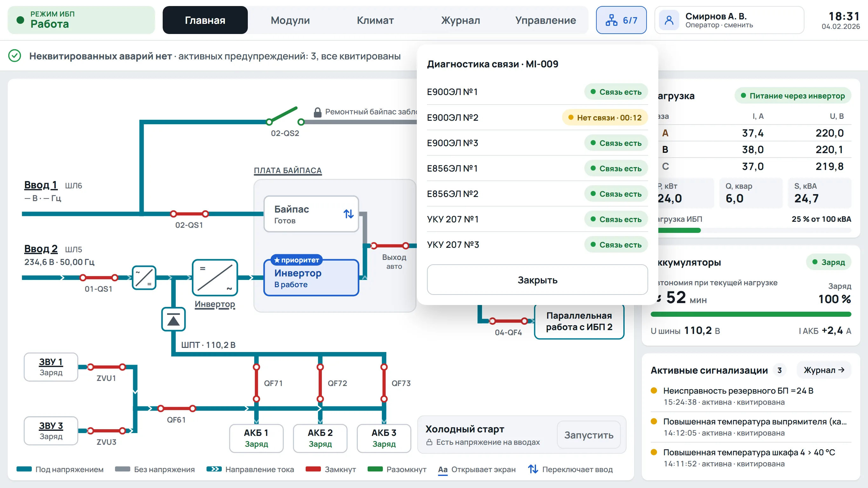Switch to the Модули tab
The image size is (868, 488).
[x=290, y=20]
